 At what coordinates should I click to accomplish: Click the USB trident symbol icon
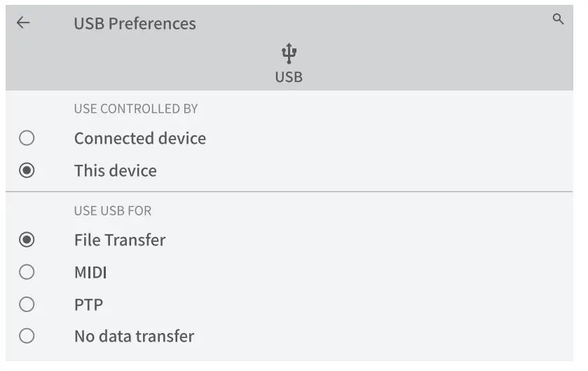[289, 53]
